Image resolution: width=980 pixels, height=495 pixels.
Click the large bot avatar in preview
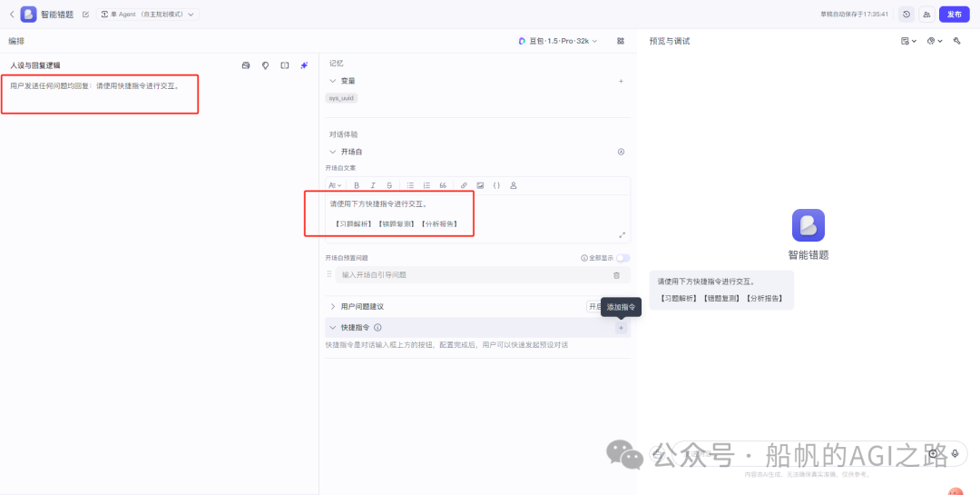pyautogui.click(x=808, y=224)
